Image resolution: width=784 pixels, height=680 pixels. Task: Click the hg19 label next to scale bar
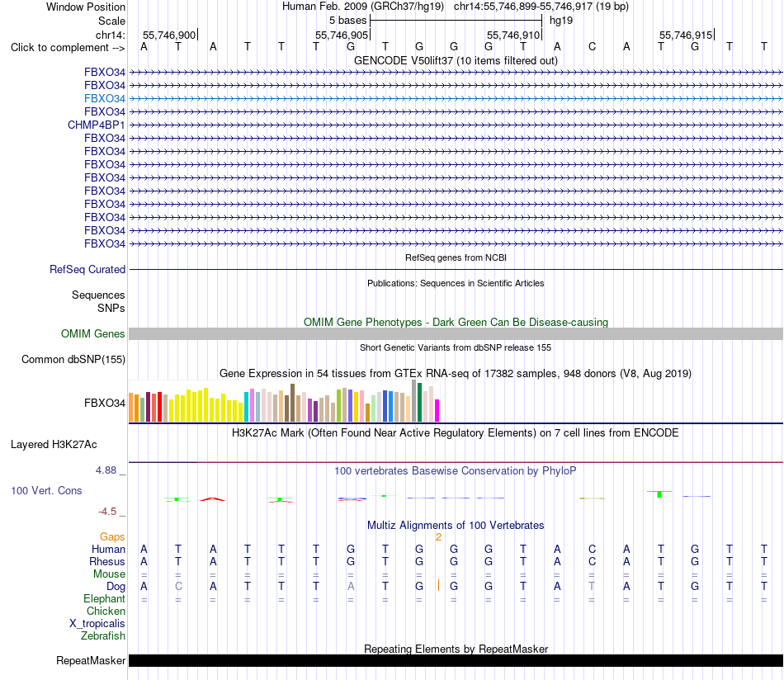[561, 21]
